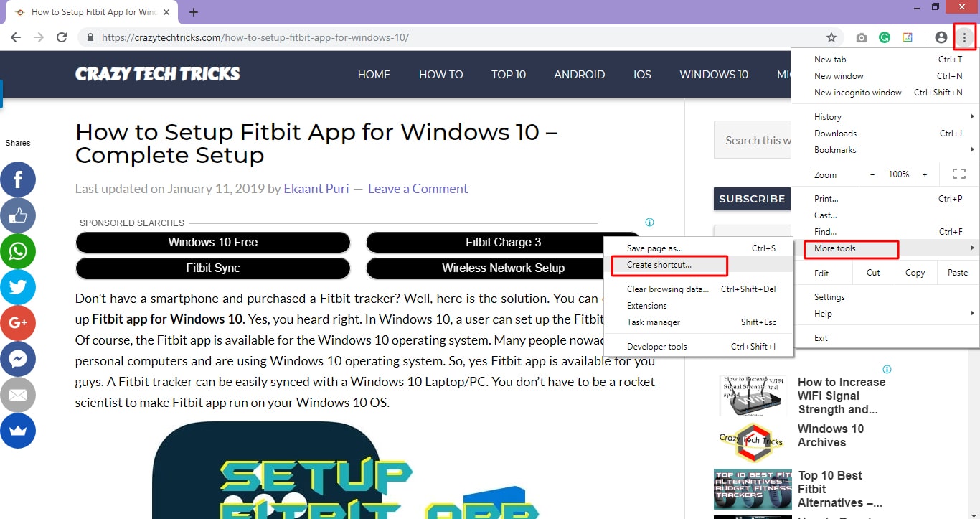Increase zoom with the plus button
980x519 pixels.
pos(925,174)
